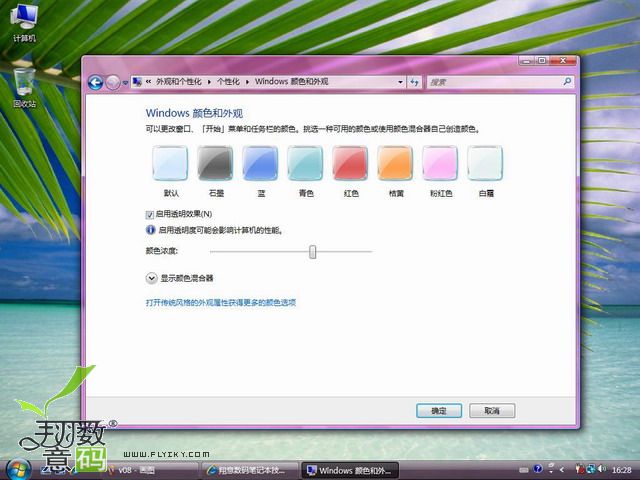Click 个性化 breadcrumb in address bar

tap(228, 82)
